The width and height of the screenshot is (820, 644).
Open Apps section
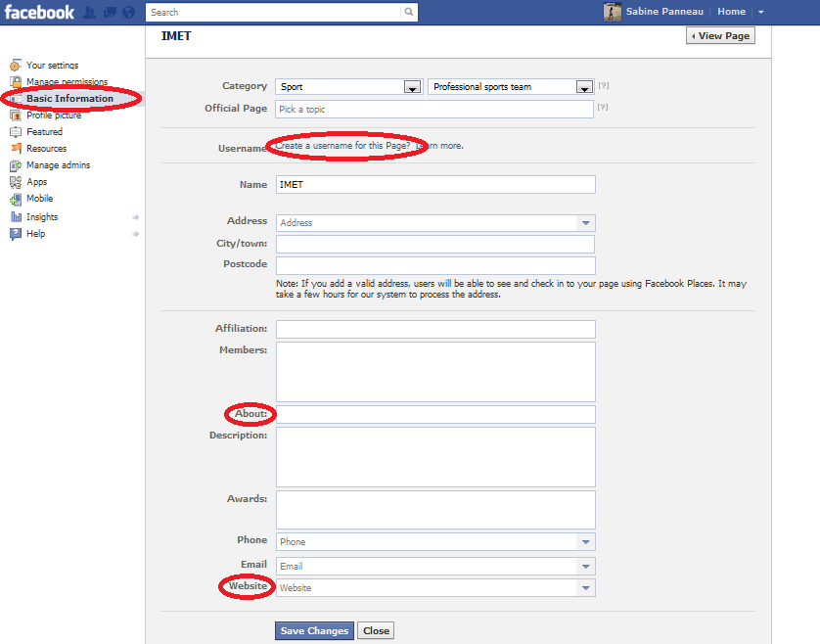(36, 182)
